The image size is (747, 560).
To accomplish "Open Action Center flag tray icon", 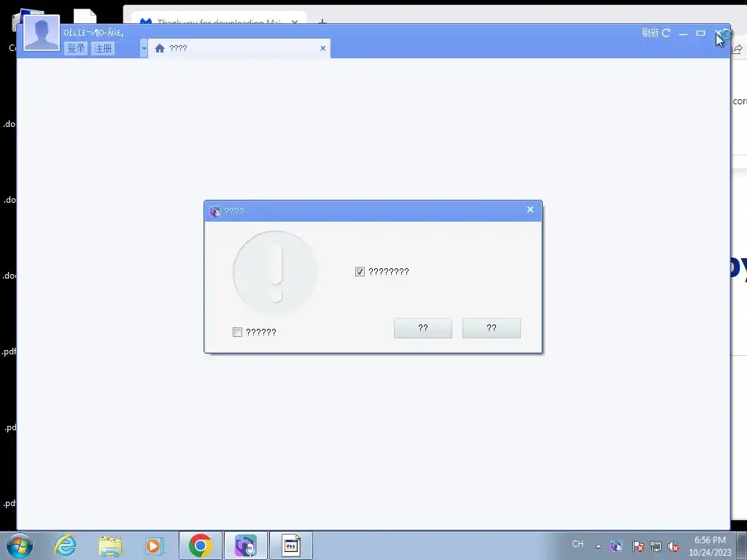I will (638, 546).
